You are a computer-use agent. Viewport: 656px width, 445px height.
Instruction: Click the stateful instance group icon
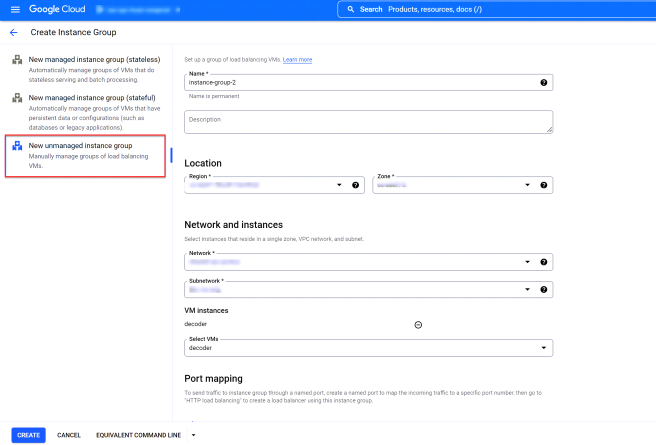point(17,98)
